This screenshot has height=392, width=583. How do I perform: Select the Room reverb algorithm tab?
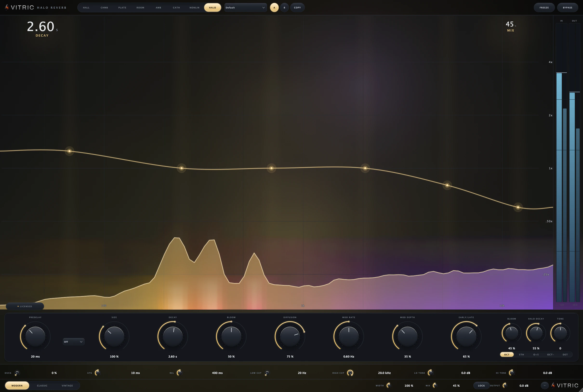point(140,7)
